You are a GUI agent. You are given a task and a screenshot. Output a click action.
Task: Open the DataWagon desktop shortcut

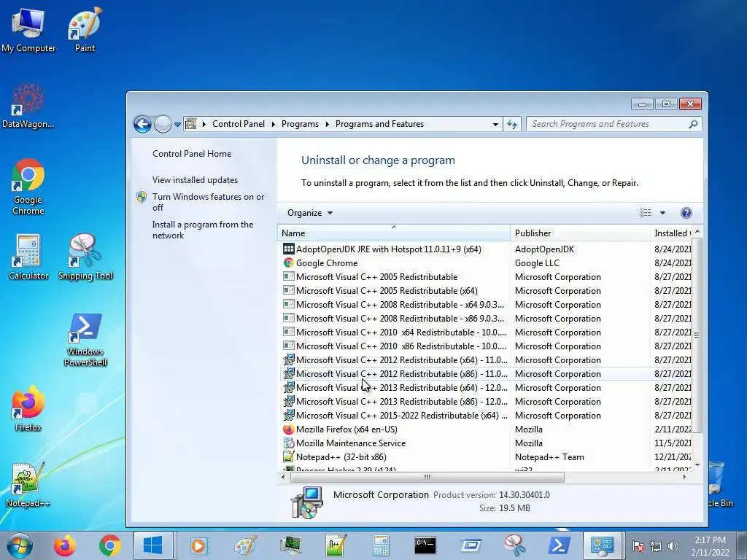[x=28, y=106]
